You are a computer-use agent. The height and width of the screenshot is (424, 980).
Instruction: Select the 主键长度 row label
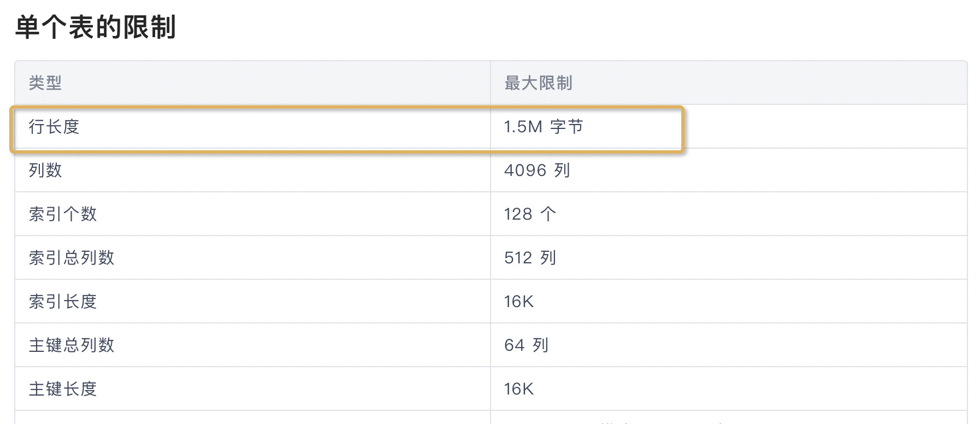point(63,389)
